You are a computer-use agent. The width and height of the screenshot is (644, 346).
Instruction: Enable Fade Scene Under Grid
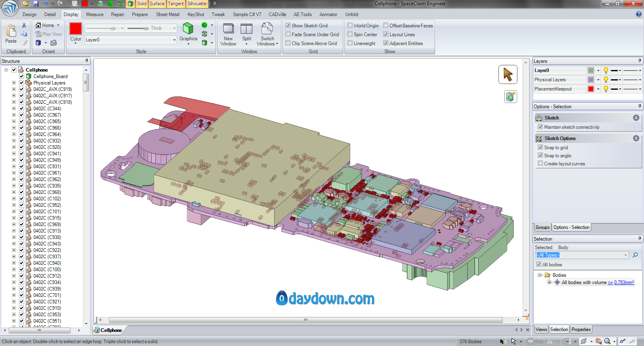(x=288, y=34)
